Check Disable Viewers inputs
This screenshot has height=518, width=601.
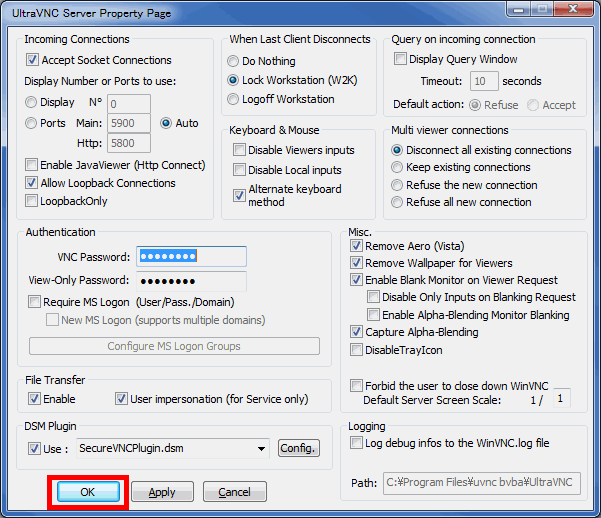[x=240, y=150]
